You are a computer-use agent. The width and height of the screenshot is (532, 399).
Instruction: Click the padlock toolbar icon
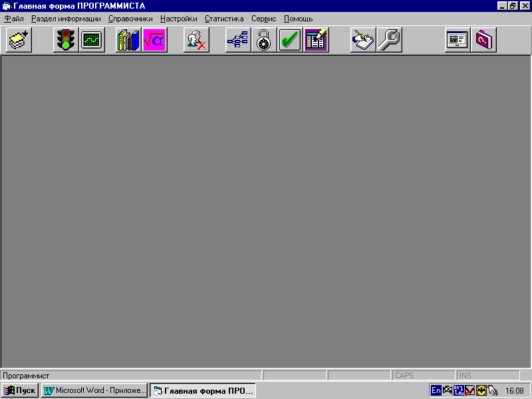264,40
